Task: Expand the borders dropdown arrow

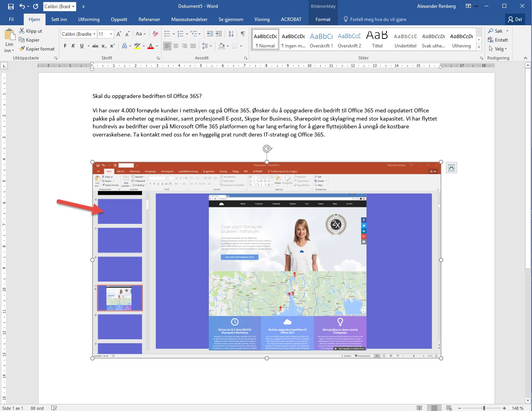Action: (241, 46)
